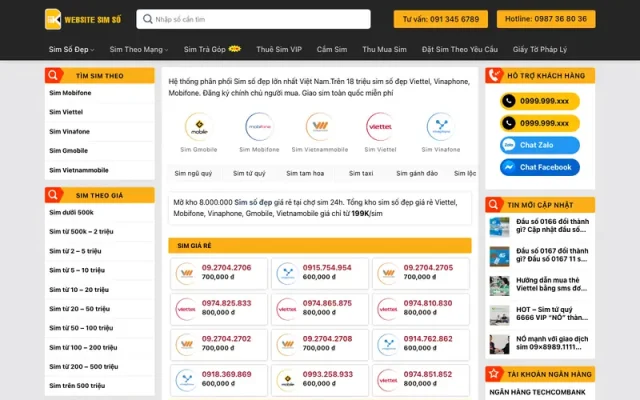Image resolution: width=640 pixels, height=400 pixels.
Task: Click the Sim Viettel carrier logo
Action: 380,127
